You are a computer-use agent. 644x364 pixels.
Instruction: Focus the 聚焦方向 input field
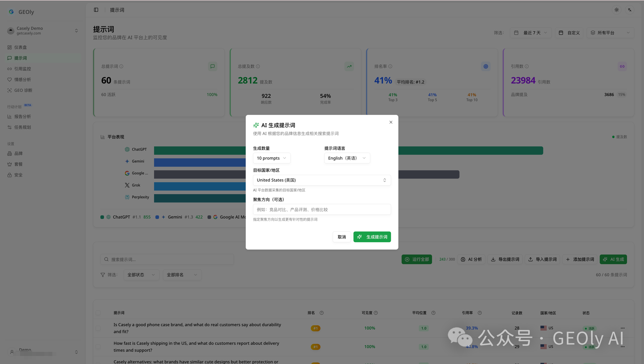pos(322,209)
